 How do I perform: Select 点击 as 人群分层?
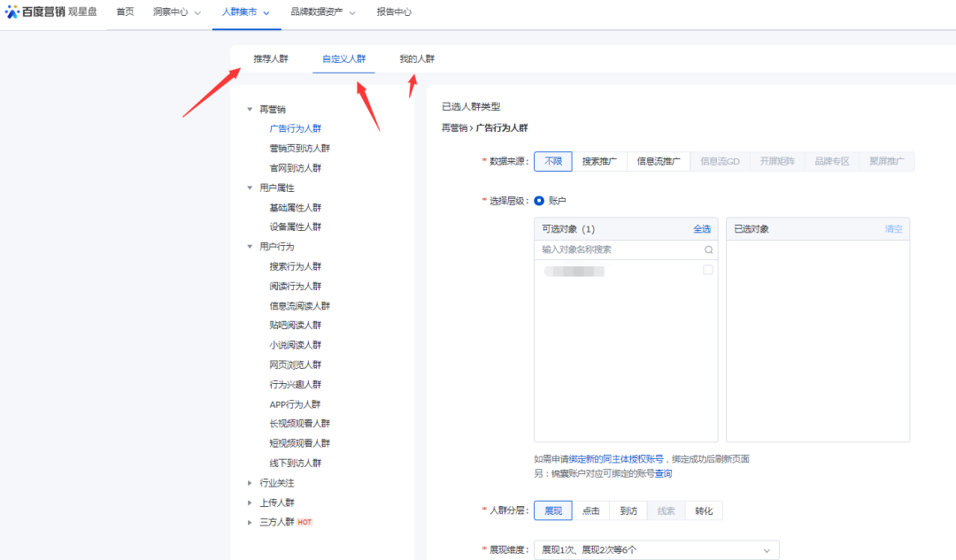[x=590, y=510]
